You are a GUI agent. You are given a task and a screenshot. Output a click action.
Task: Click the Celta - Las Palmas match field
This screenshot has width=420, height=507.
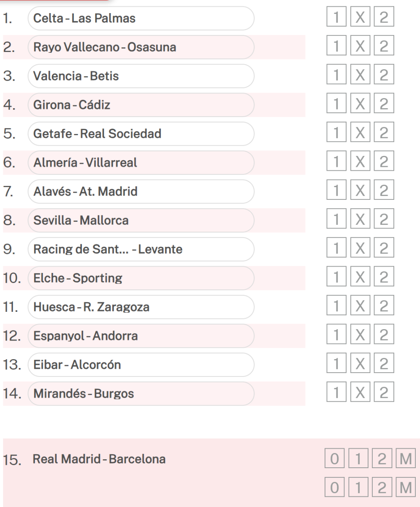[x=141, y=19]
